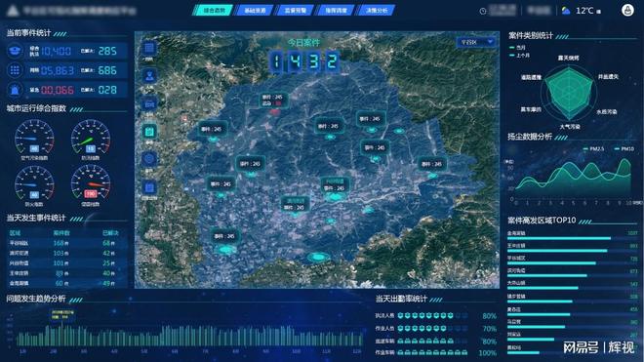The height and width of the screenshot is (362, 644).
Task: Click the 露天烧烤 radar axis label
Action: 569,59
